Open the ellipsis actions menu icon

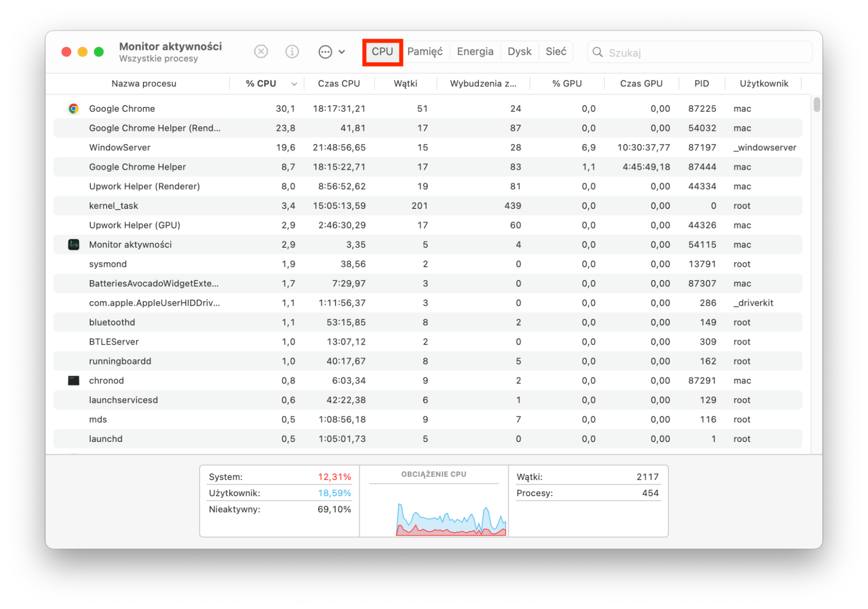[325, 52]
